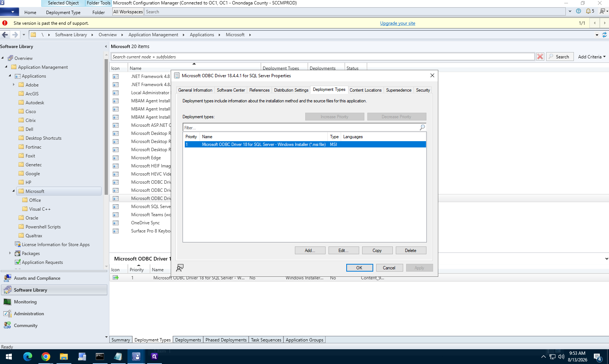Click the green deployment type icon in the bottom pane
The width and height of the screenshot is (609, 364).
click(x=116, y=278)
